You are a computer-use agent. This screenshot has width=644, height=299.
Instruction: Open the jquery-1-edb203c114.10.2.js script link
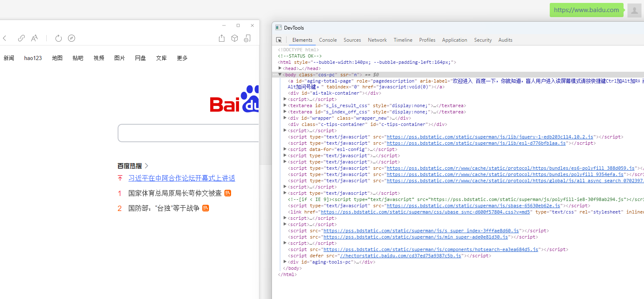point(490,137)
